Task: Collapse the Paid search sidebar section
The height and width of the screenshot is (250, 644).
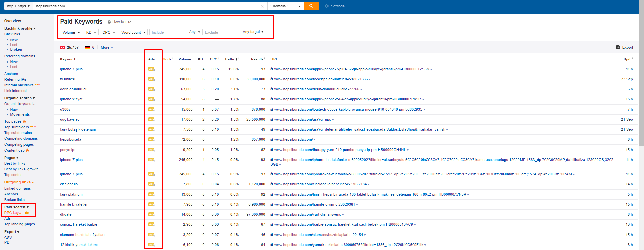Action: coord(16,207)
